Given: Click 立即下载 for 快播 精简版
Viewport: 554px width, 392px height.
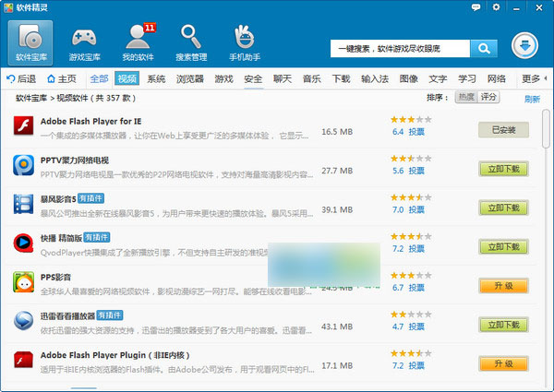Looking at the screenshot, I should tap(503, 246).
